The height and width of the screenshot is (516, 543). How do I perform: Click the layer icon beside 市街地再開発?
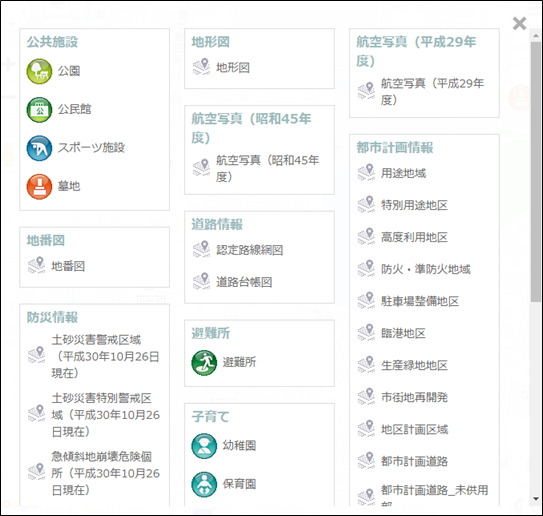click(x=366, y=397)
